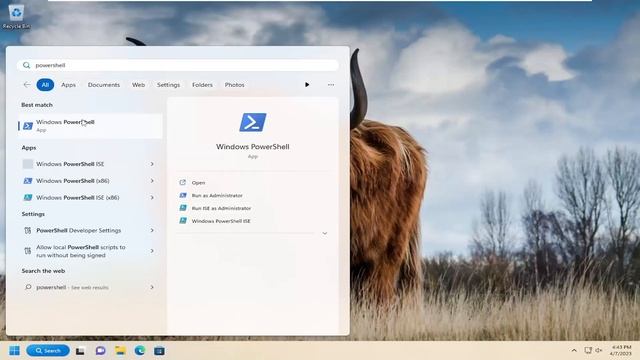Viewport: 640px width, 360px height.
Task: Click the Run ISE as Administrator icon
Action: 183,208
